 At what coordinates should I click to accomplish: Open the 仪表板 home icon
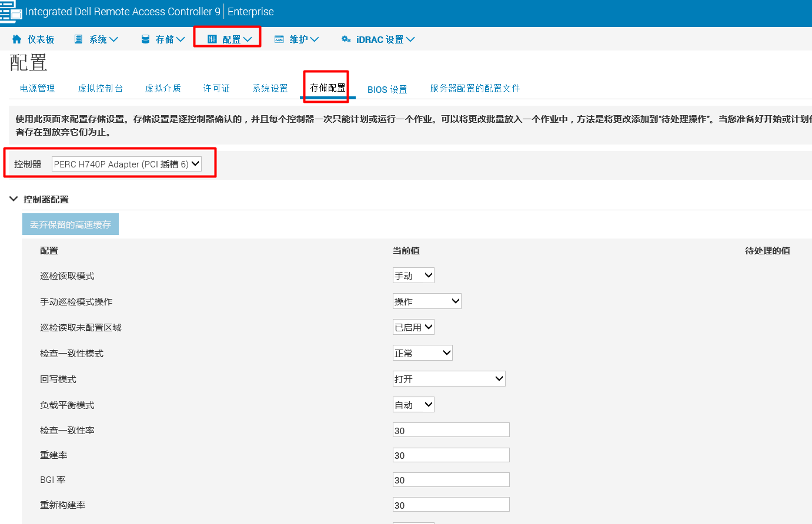coord(15,39)
